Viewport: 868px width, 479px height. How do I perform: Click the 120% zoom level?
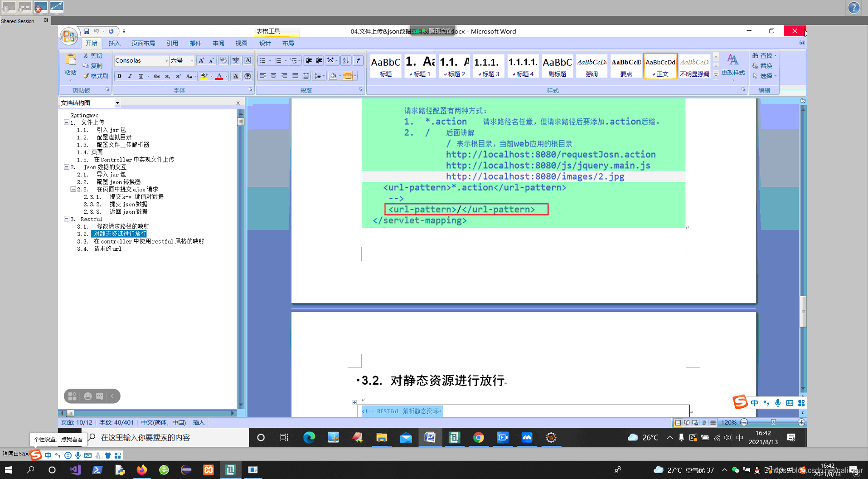click(x=729, y=422)
